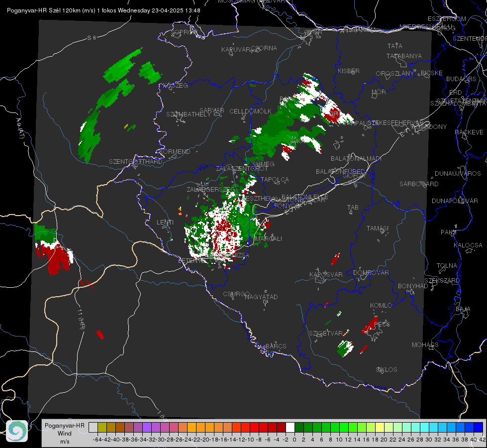Click the KISBER town label

click(349, 71)
